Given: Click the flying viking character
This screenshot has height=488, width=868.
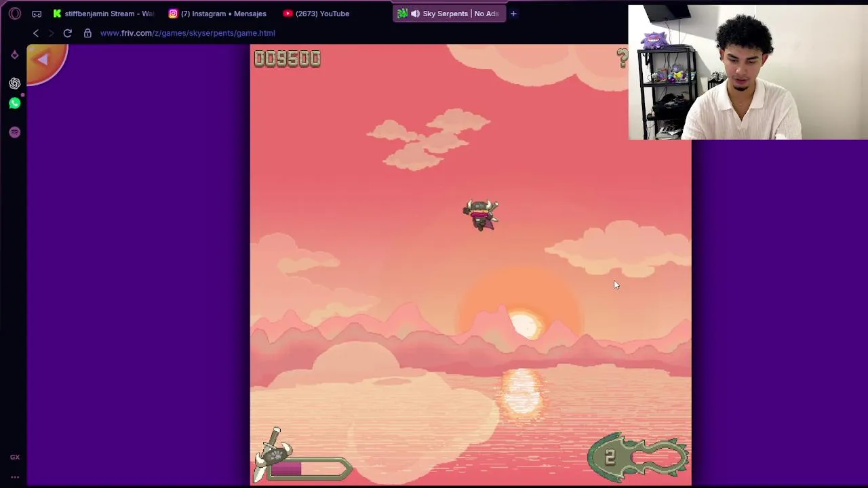Looking at the screenshot, I should click(x=481, y=215).
